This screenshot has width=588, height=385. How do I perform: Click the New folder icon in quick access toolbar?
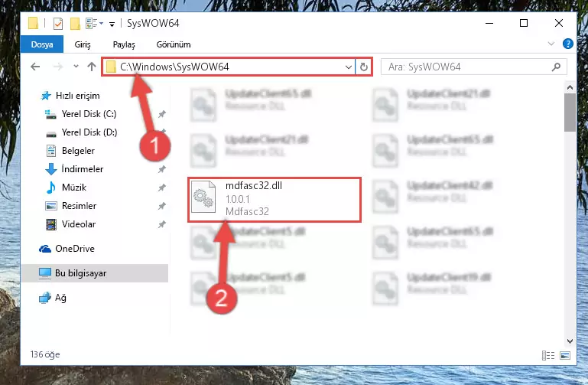[75, 23]
